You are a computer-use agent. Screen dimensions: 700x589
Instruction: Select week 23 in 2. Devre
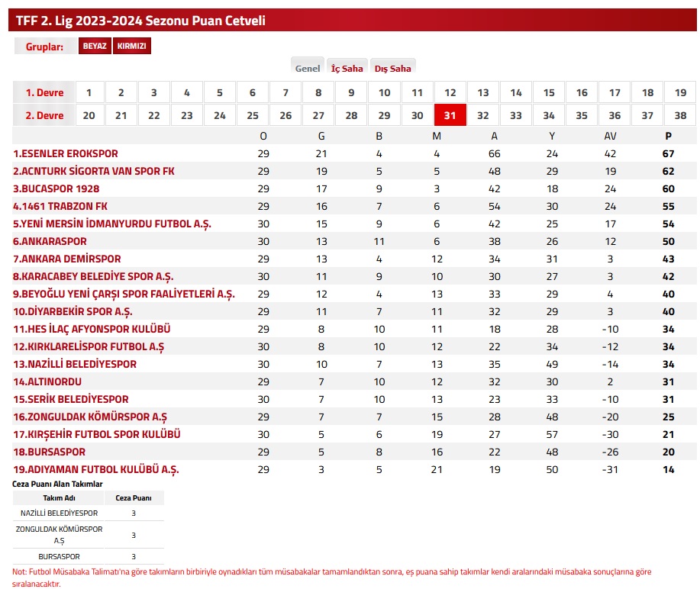pos(187,115)
